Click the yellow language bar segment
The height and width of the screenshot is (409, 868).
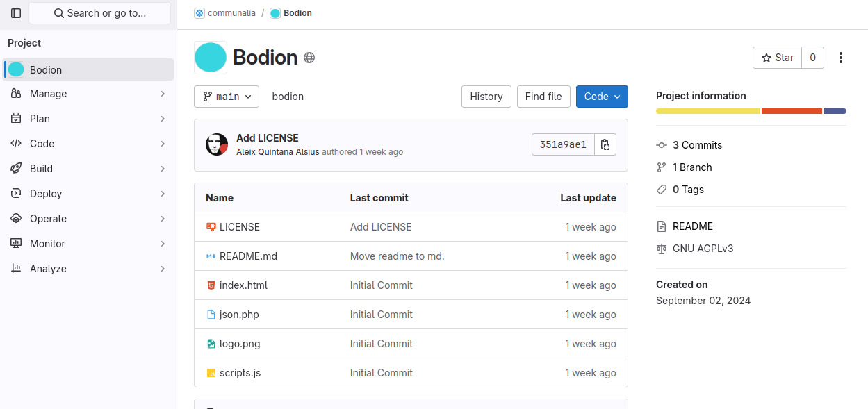tap(707, 111)
